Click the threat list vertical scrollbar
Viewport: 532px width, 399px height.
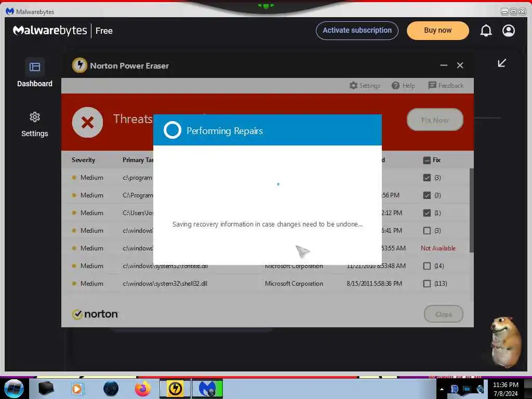point(471,210)
